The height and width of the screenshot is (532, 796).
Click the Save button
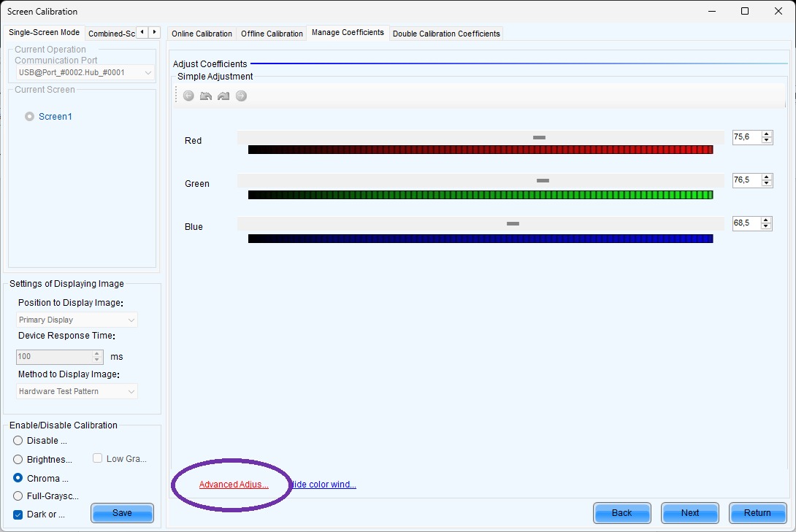[123, 513]
